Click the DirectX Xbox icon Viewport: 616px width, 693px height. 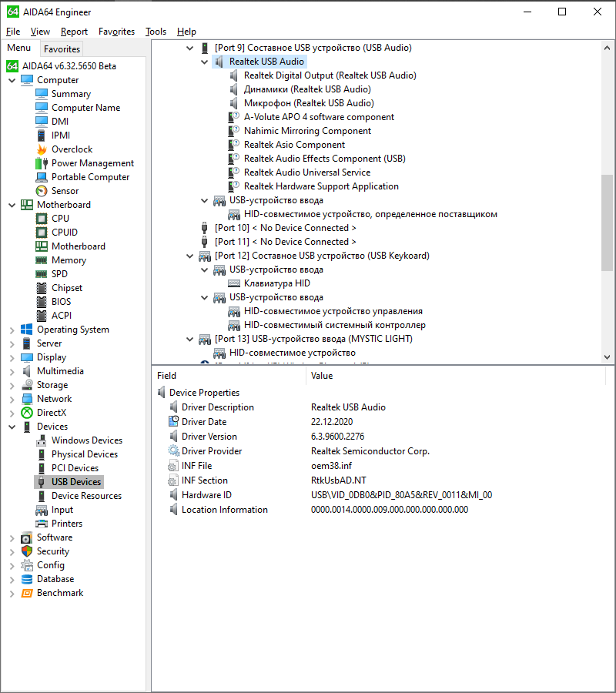click(27, 413)
